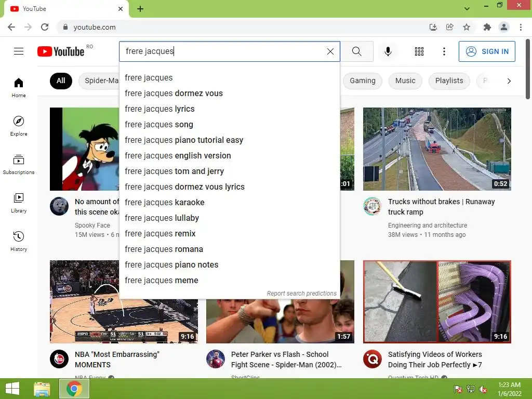Image resolution: width=532 pixels, height=399 pixels.
Task: Click the youtube.com address bar
Action: tap(237, 27)
